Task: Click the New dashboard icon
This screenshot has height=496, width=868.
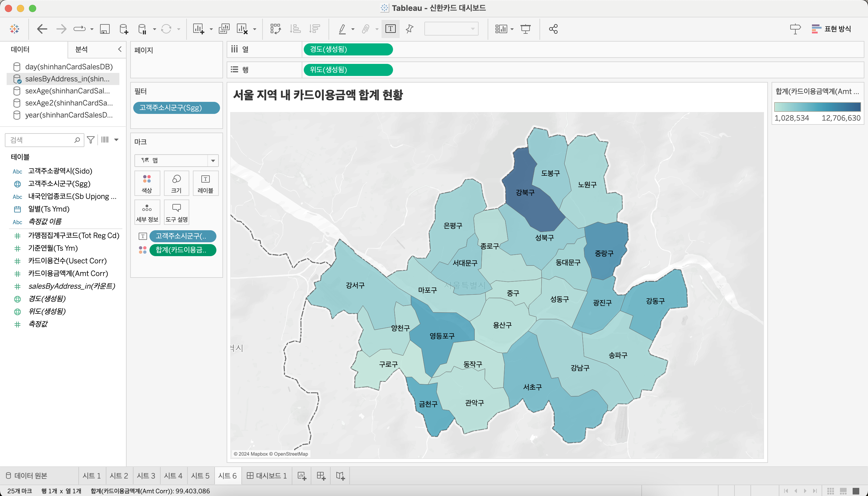Action: point(321,476)
